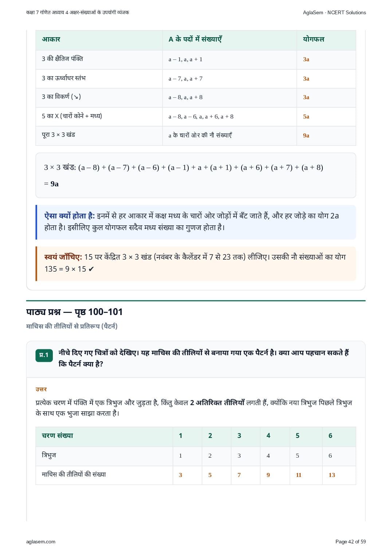Open the aglasem.com footer link
This screenshot has height=555, width=392.
coord(41,542)
